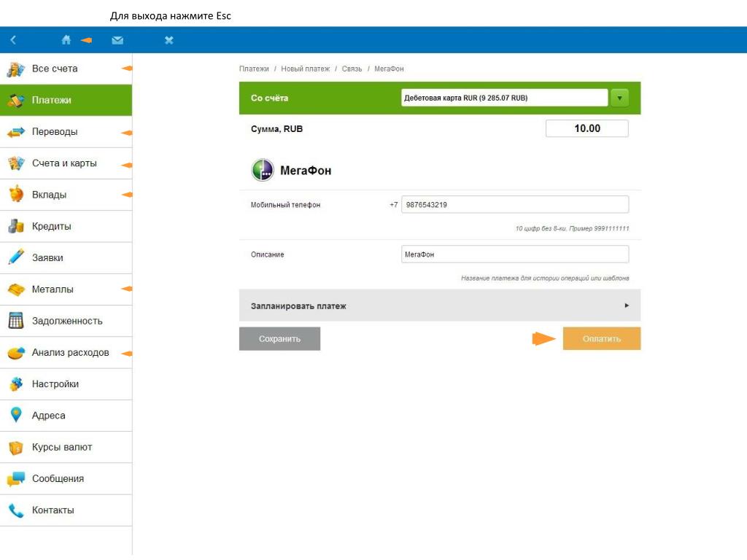
Task: Click the Сообщения chat bubbles icon
Action: click(x=16, y=478)
